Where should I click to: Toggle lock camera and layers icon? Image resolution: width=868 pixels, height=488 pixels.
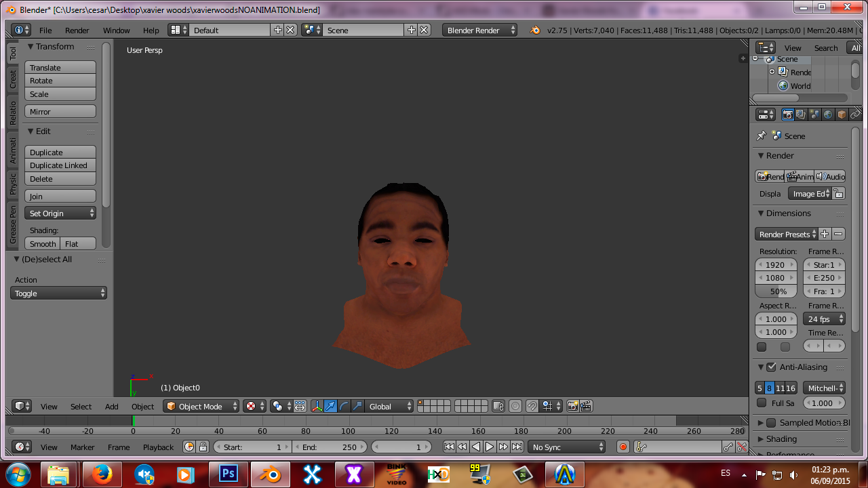[498, 406]
